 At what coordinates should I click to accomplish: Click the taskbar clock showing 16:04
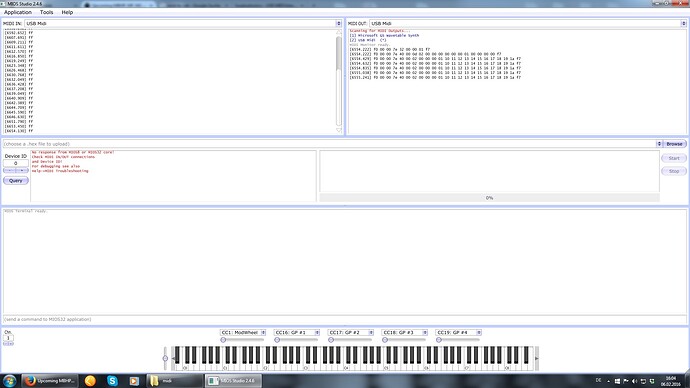click(670, 381)
